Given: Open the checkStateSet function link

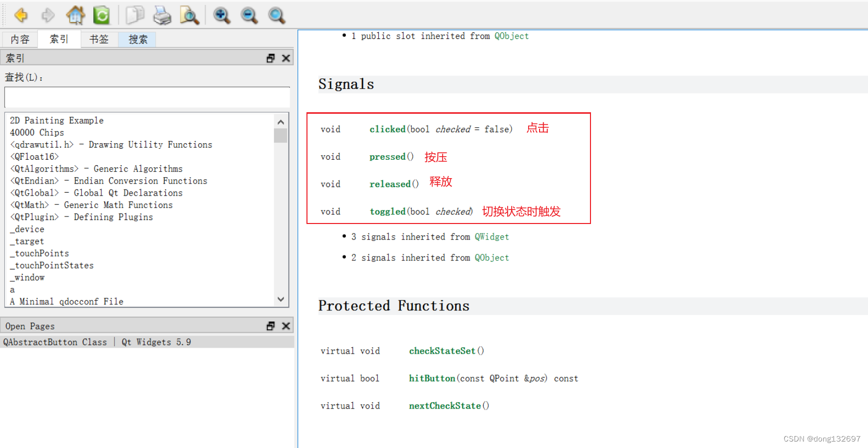Looking at the screenshot, I should click(442, 351).
